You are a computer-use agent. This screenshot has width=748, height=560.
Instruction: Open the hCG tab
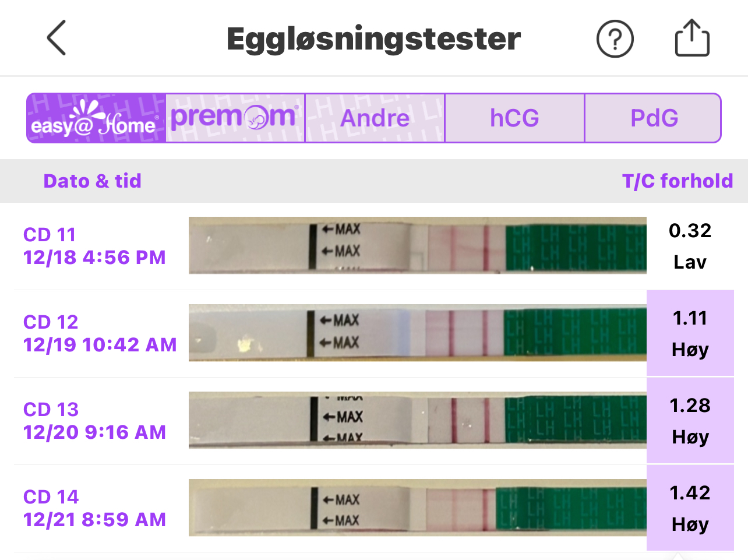(514, 118)
